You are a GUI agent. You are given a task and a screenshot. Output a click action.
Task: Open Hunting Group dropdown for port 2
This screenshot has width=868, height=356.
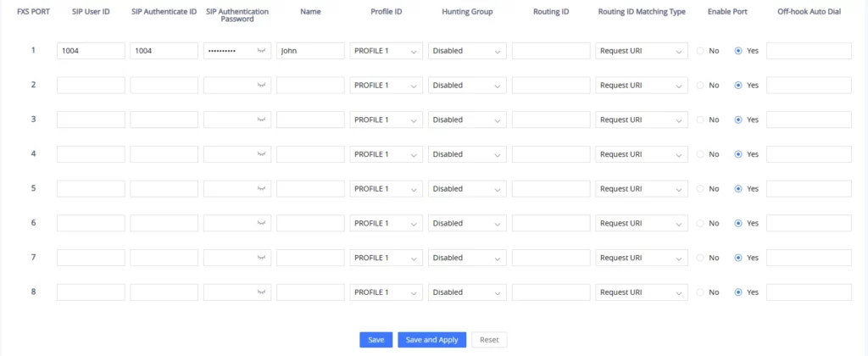click(x=467, y=86)
